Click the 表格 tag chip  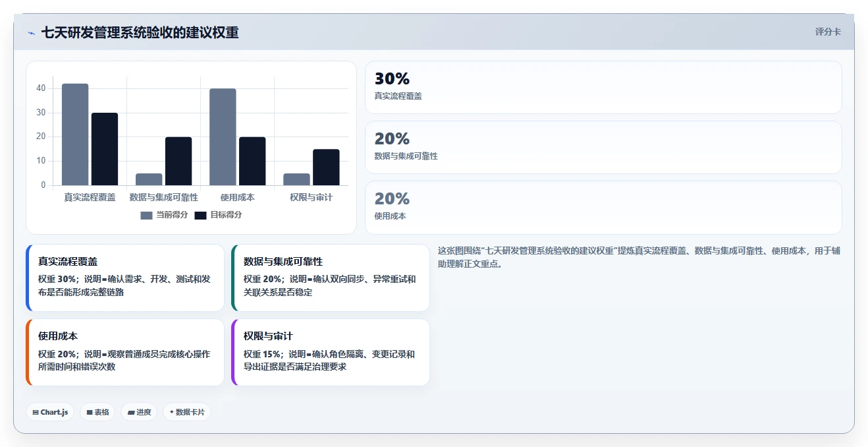point(97,412)
